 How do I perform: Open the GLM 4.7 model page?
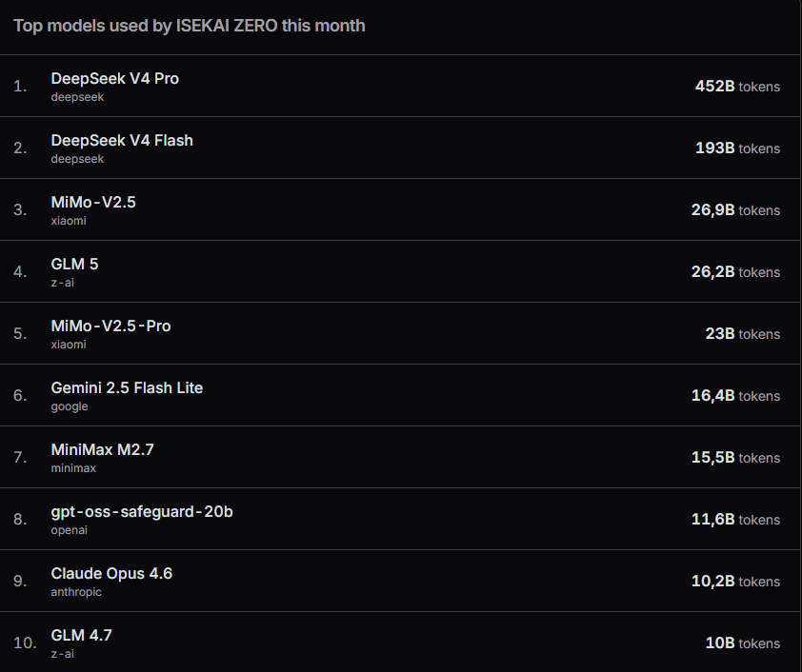[81, 635]
